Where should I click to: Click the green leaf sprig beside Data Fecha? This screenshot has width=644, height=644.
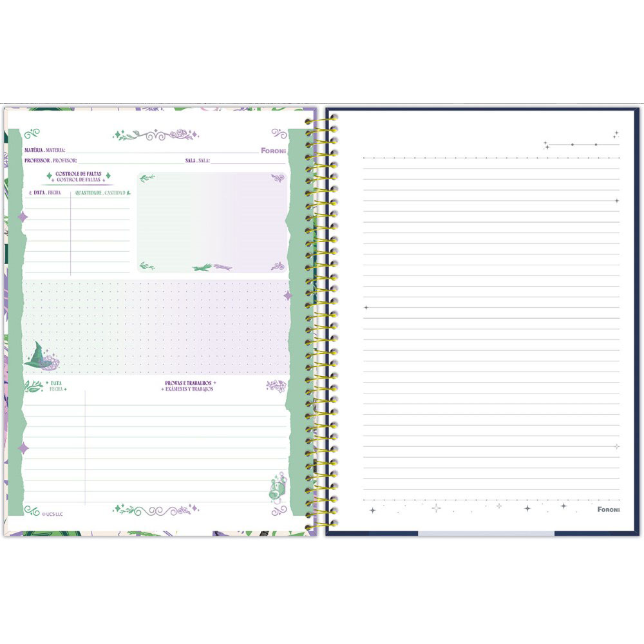(x=33, y=386)
